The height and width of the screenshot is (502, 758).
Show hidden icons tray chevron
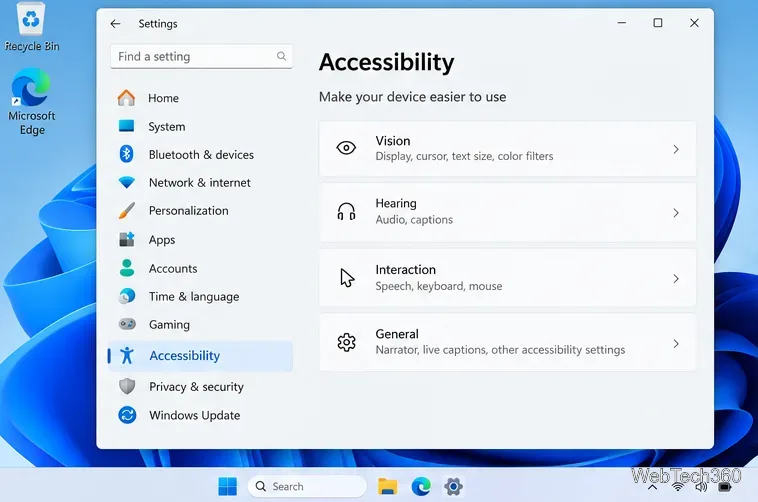tap(652, 487)
